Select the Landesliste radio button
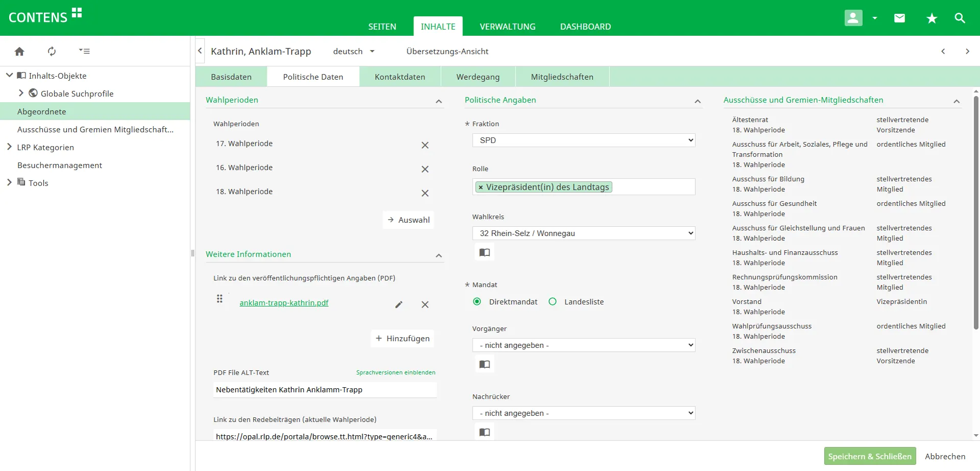 pos(552,302)
